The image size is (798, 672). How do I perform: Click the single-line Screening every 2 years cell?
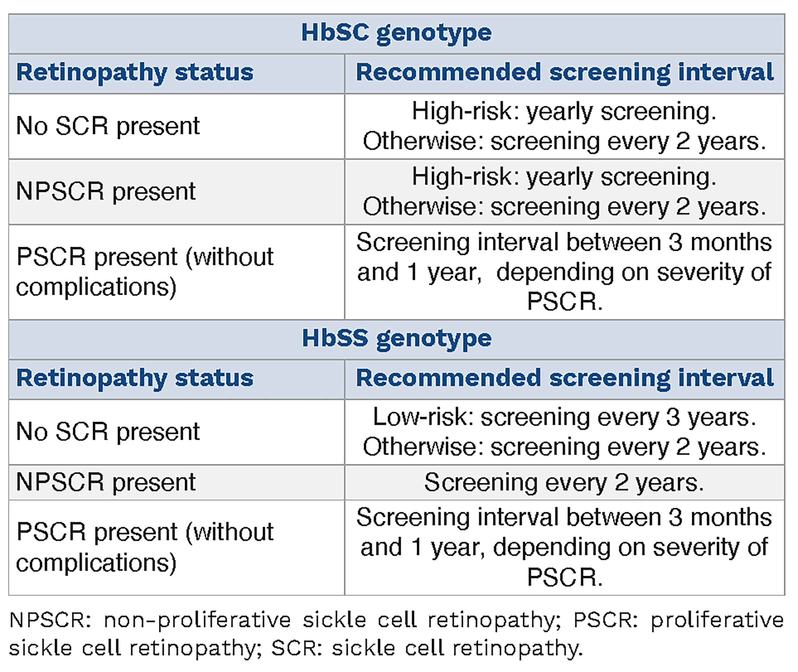564,483
